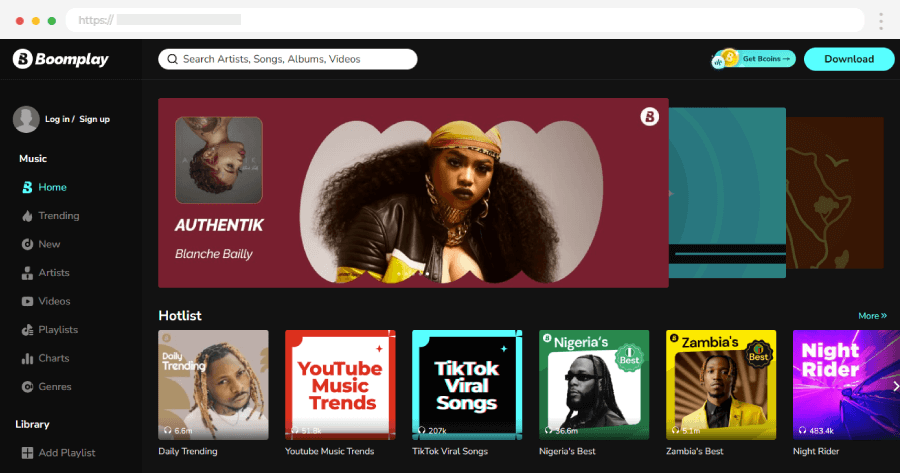
Task: Open the TikTok Viral Songs thumbnail
Action: pyautogui.click(x=466, y=385)
